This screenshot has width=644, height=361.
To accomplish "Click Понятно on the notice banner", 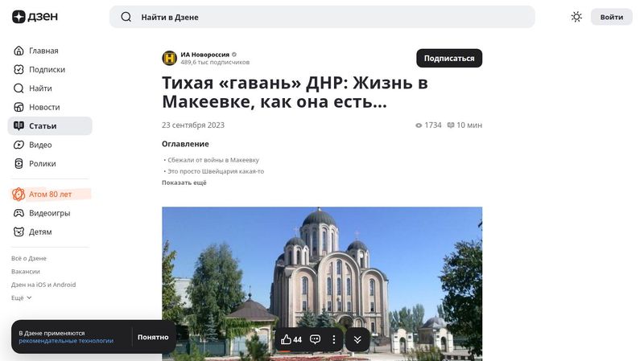I will (x=153, y=337).
